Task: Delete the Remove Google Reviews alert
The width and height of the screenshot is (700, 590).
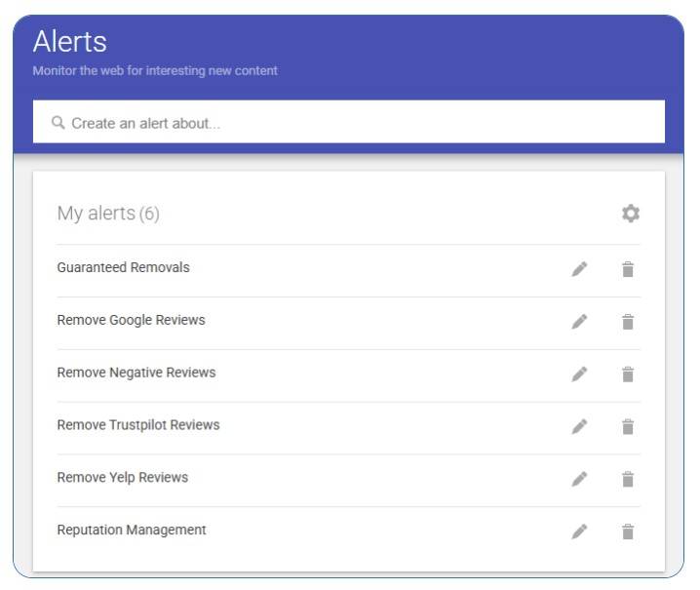Action: 628,322
